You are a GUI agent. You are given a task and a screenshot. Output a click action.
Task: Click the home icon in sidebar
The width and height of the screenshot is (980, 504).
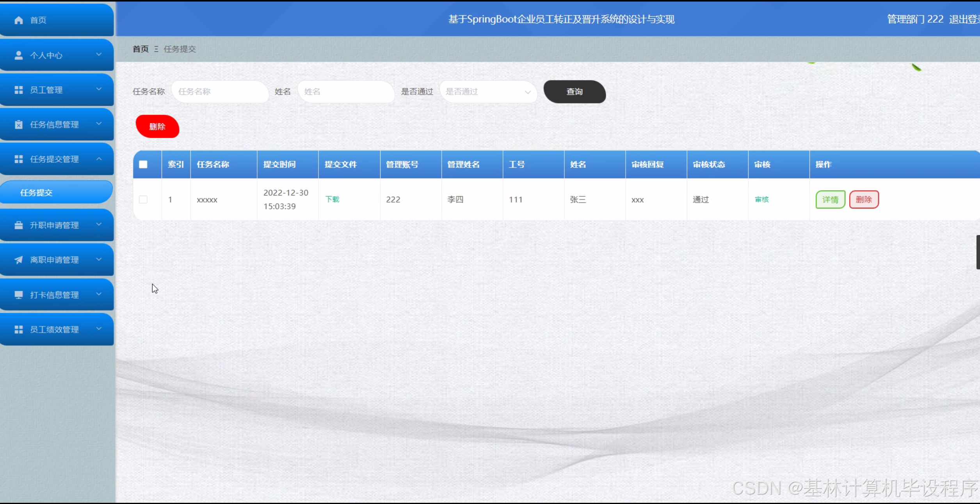(18, 20)
